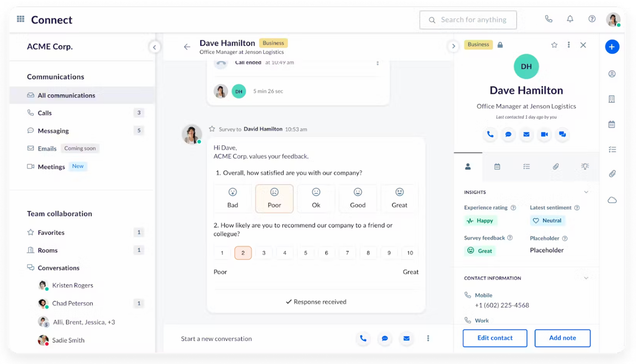Click the Search for anything field
Image resolution: width=636 pixels, height=364 pixels.
[473, 20]
